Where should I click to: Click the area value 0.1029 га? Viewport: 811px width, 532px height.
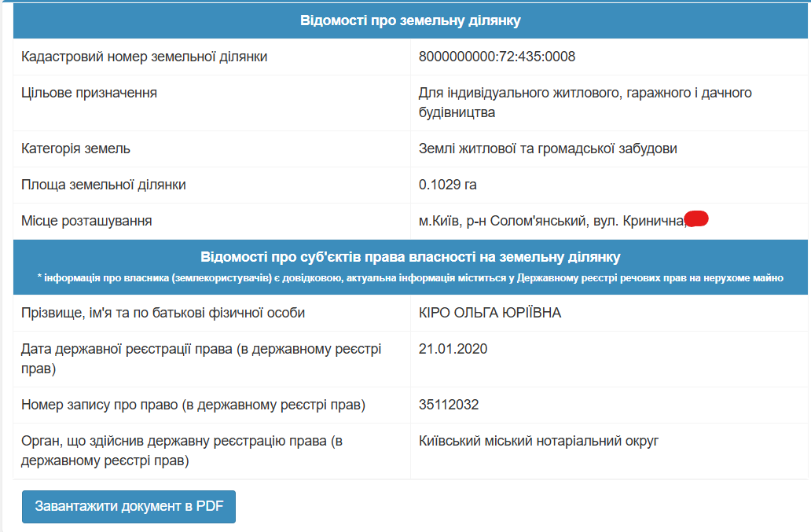[x=448, y=185]
